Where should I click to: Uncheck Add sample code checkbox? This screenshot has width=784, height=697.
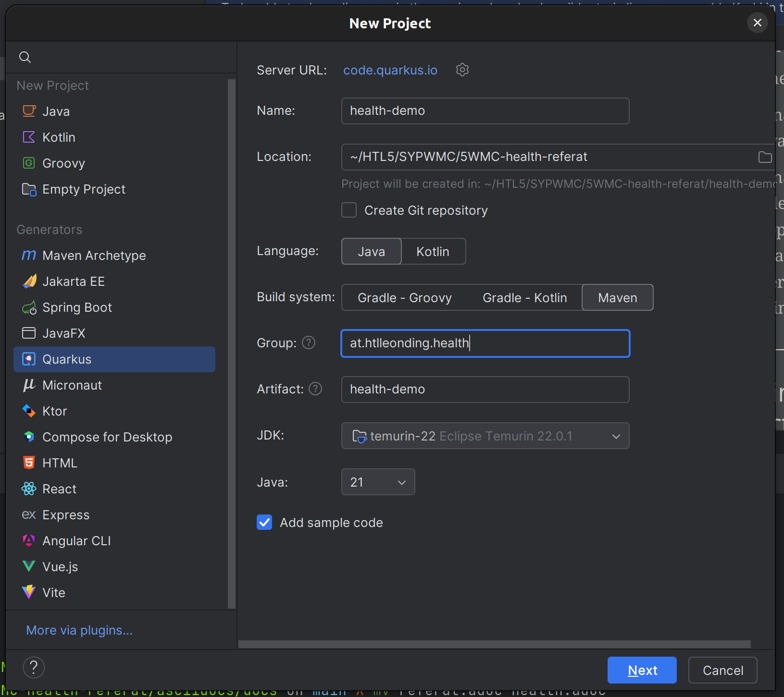point(264,523)
